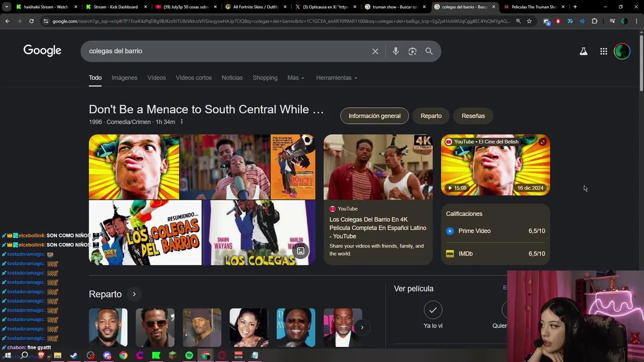
Task: Open the Google logo homepage link
Action: (x=42, y=51)
